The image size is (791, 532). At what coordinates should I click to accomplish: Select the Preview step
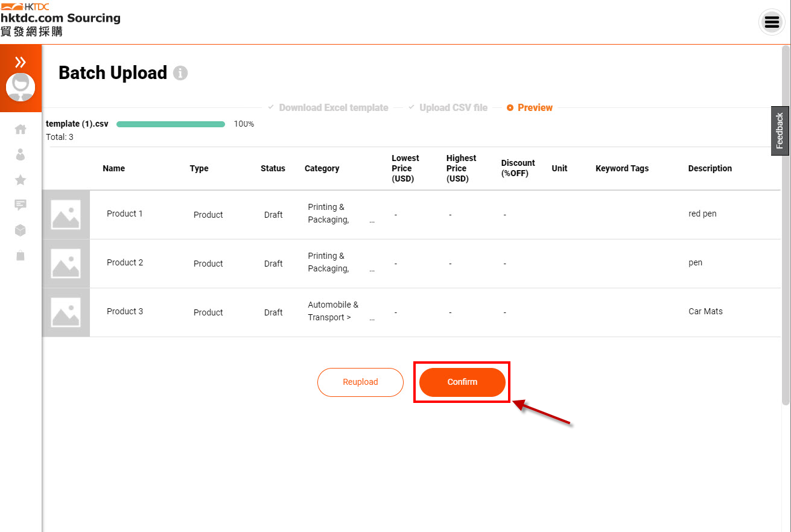530,107
